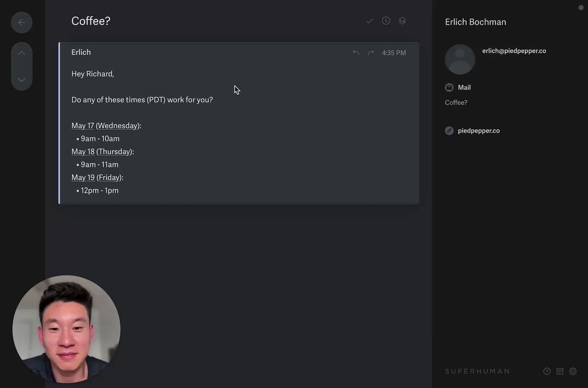The width and height of the screenshot is (588, 388).
Task: Open the help question mark icon
Action: 547,371
